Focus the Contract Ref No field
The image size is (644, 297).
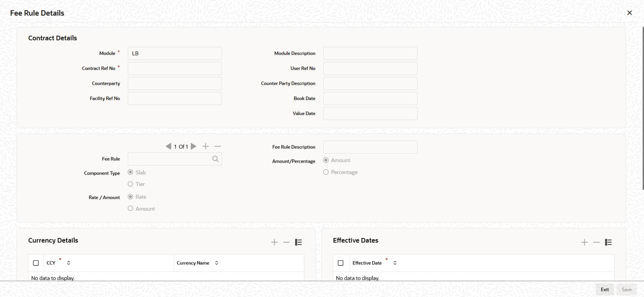[x=175, y=68]
